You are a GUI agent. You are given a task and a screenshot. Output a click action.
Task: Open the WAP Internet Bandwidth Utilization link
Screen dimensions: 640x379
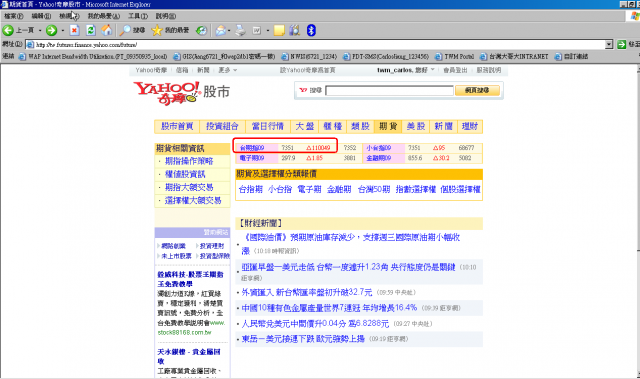93,57
